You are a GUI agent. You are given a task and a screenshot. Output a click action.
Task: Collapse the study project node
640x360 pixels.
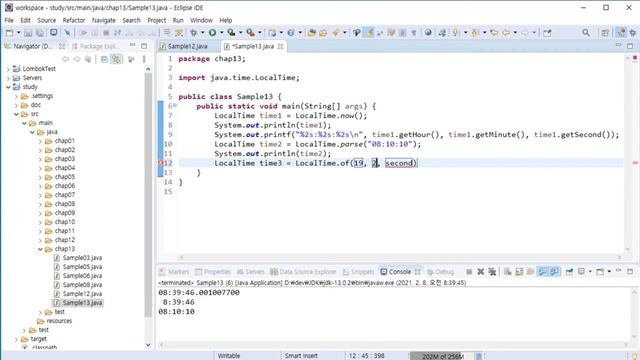click(x=8, y=87)
